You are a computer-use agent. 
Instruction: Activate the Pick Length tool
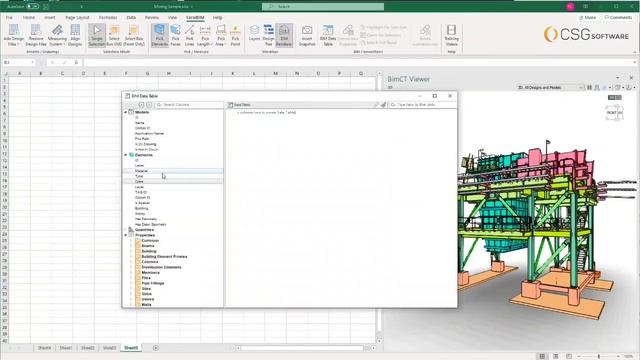click(205, 35)
